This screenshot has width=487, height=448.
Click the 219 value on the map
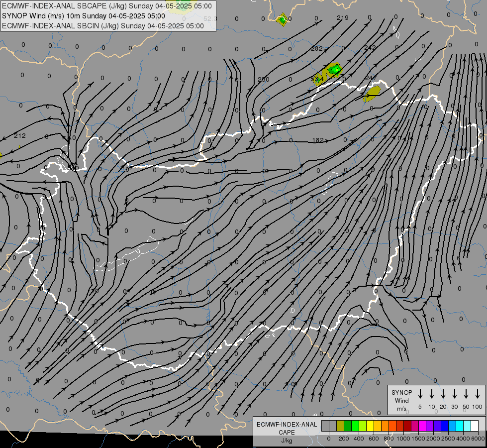point(343,18)
